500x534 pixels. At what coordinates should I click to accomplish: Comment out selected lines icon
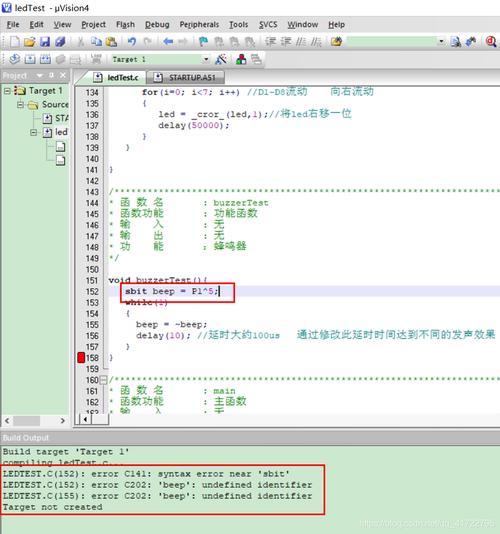(301, 42)
